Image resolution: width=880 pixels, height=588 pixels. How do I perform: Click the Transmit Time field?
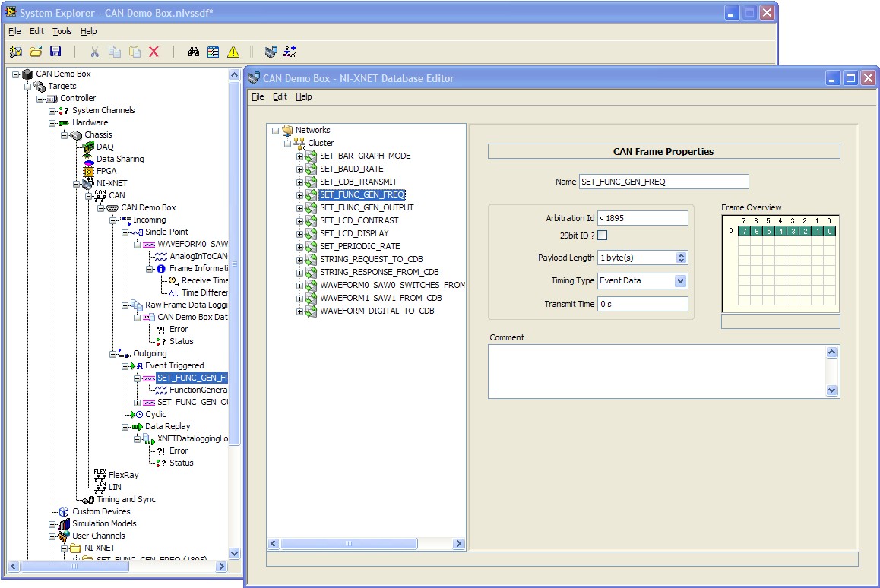(x=643, y=304)
